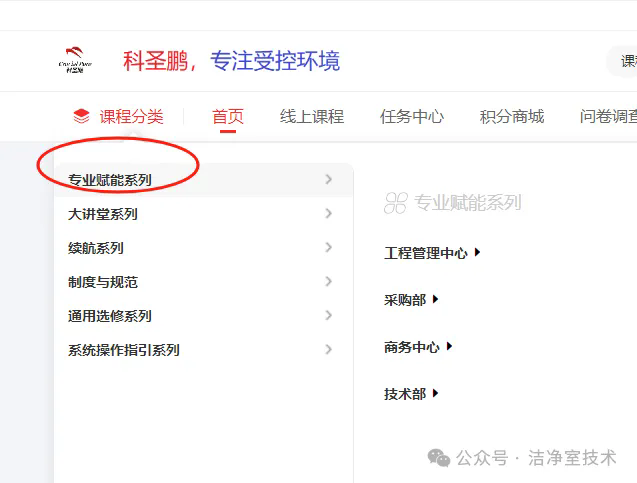Image resolution: width=637 pixels, height=483 pixels.
Task: Expand the 工程管理中心 submenu triangle
Action: (x=478, y=253)
